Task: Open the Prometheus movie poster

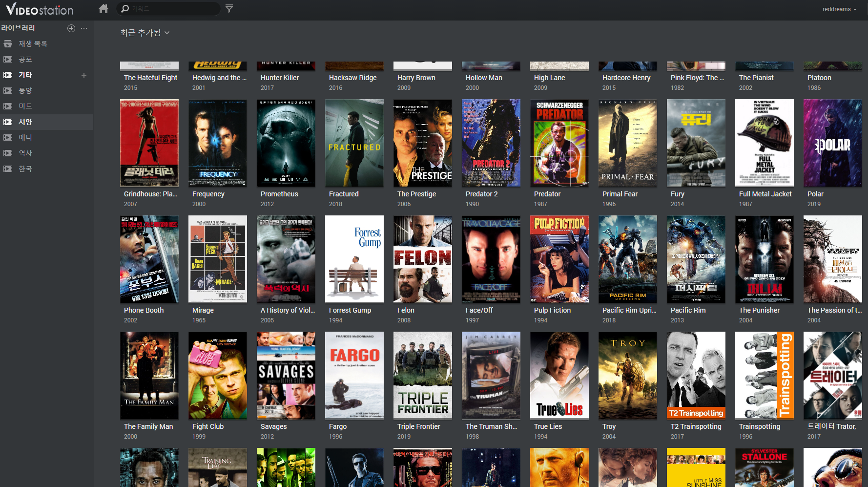Action: pyautogui.click(x=286, y=143)
